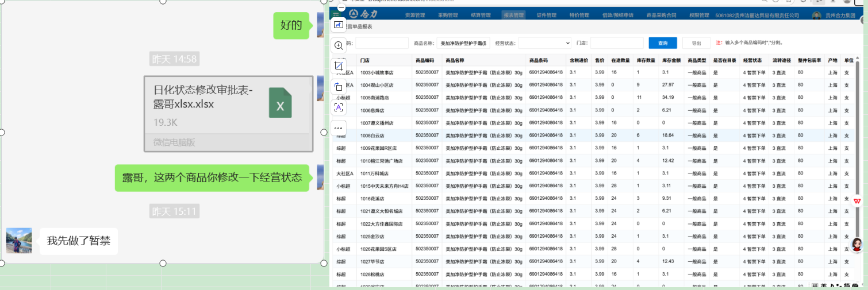The width and height of the screenshot is (868, 290).
Task: Open the 采购管理 menu
Action: tap(448, 15)
